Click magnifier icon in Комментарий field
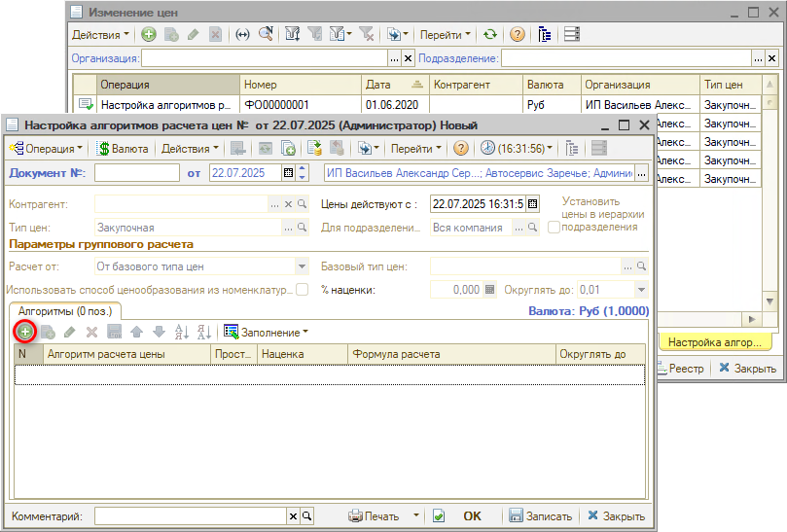This screenshot has height=532, width=787. [307, 516]
